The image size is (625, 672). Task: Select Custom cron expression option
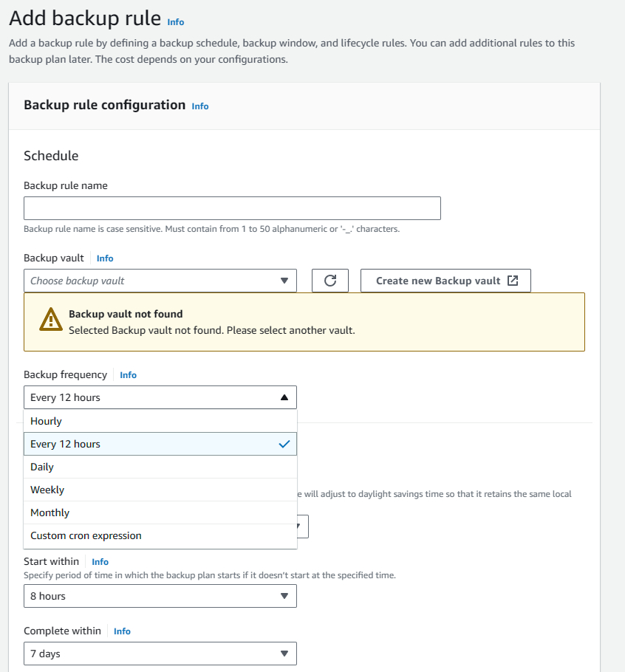pyautogui.click(x=160, y=535)
